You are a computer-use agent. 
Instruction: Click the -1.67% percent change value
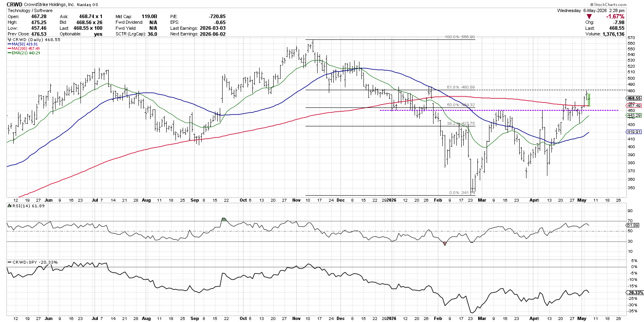(615, 17)
